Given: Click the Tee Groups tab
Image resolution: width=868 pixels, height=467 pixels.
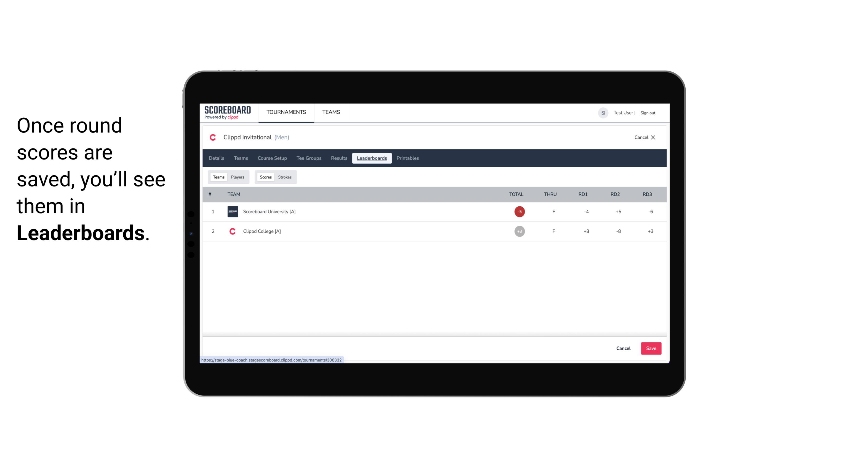Looking at the screenshot, I should click(x=308, y=158).
